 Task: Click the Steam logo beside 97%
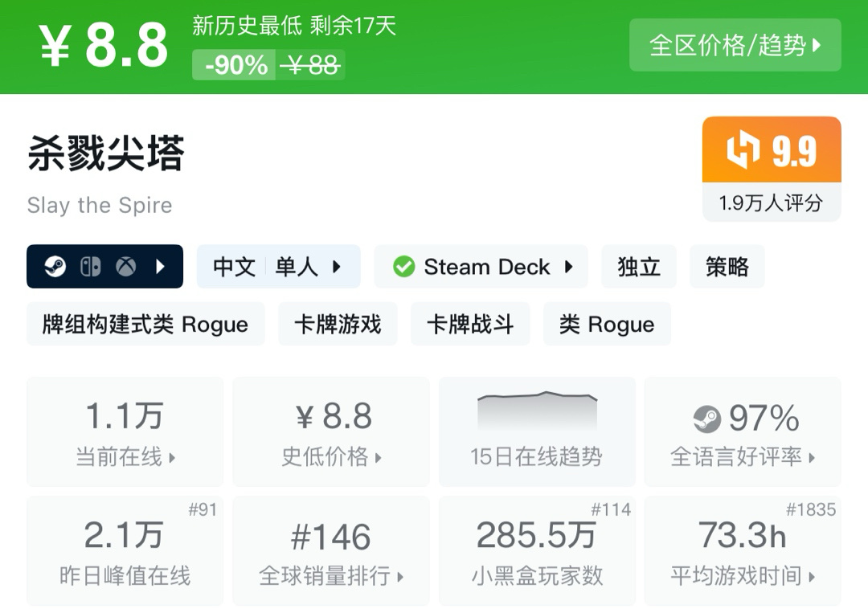point(707,419)
